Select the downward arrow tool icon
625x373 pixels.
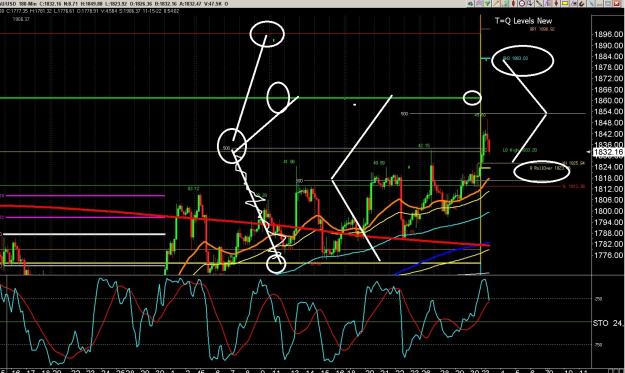[x=530, y=3]
